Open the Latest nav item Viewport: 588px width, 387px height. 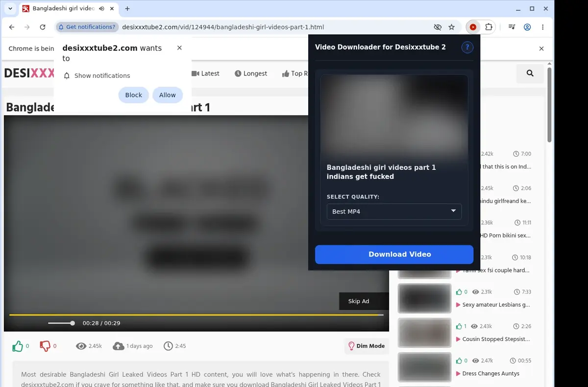coord(205,73)
